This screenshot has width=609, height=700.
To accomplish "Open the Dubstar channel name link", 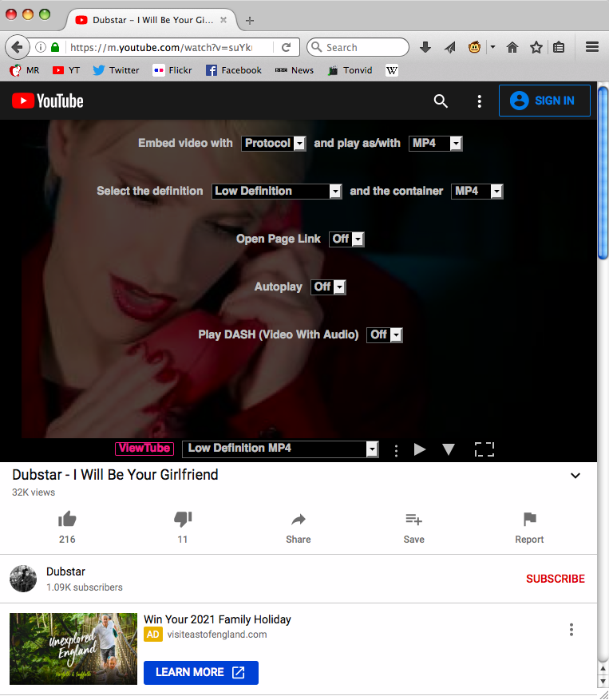I will 65,571.
